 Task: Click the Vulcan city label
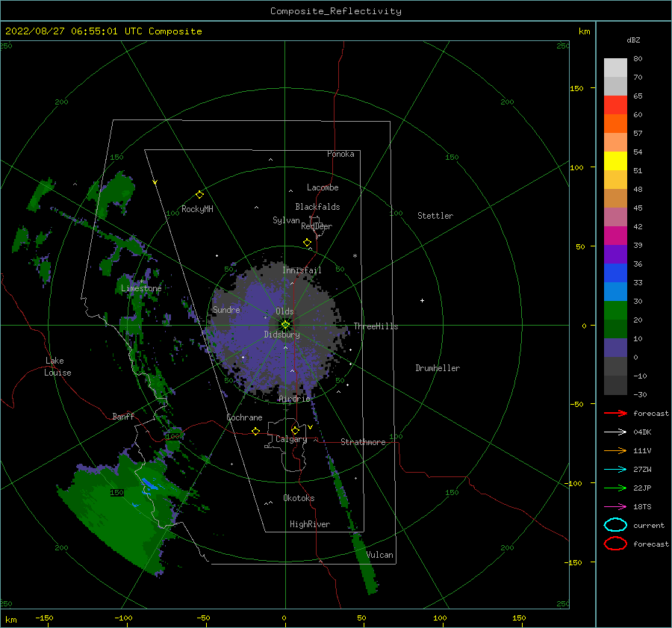point(380,555)
